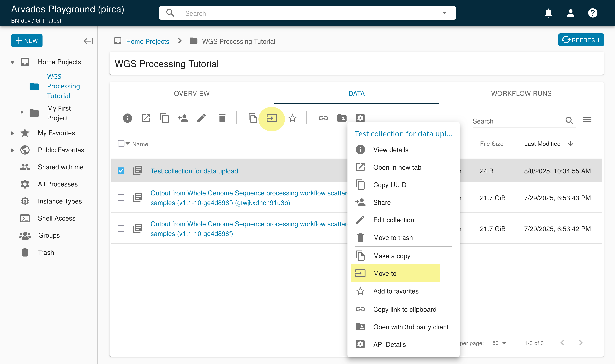Choose Make a copy from context menu
Screen dimensions: 615x364
[392, 256]
